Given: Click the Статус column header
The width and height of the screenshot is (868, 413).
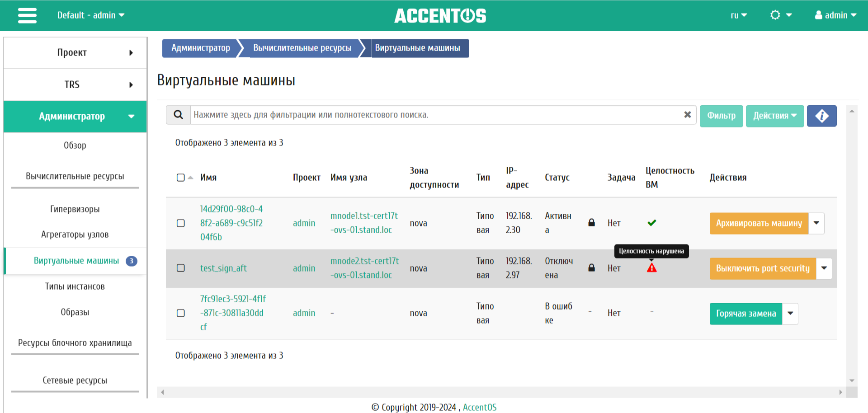Looking at the screenshot, I should click(x=557, y=178).
